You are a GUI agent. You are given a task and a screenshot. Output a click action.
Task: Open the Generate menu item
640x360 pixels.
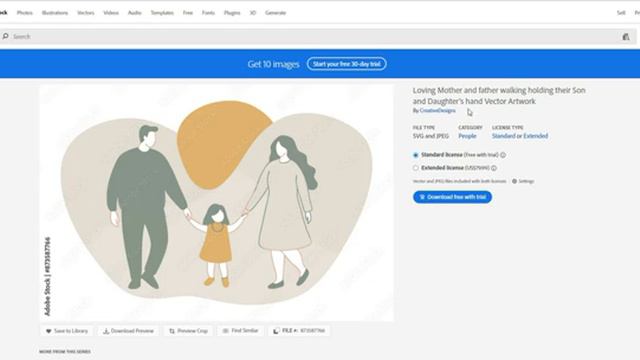(276, 13)
